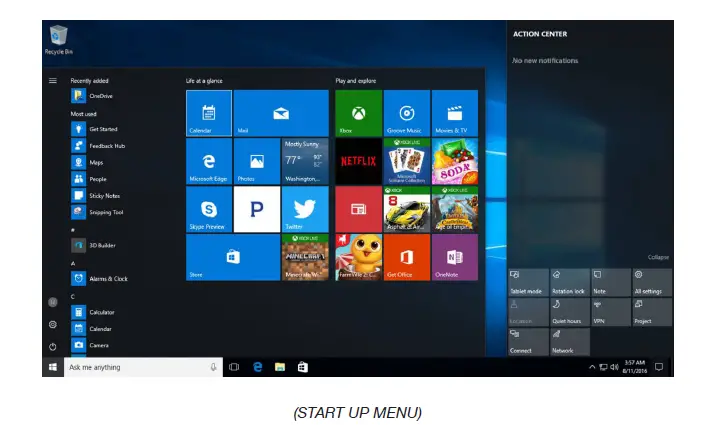Open user account icon in Start menu
The image size is (721, 425).
[x=53, y=302]
